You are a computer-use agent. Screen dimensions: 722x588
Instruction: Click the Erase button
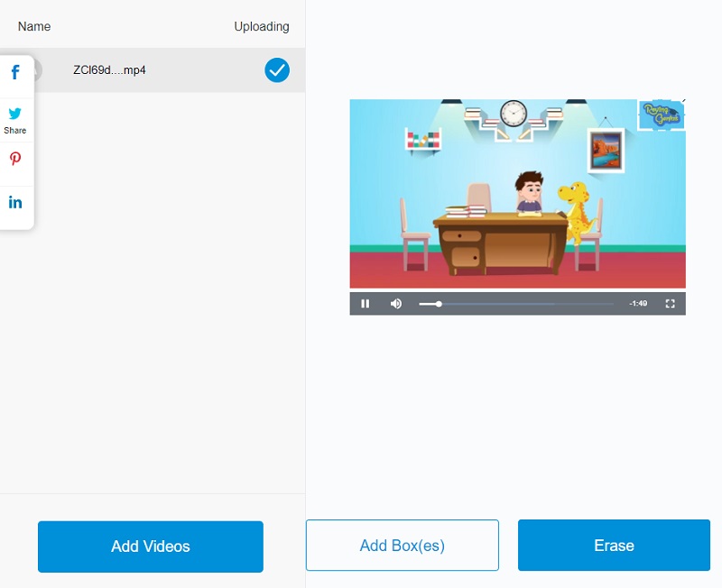pyautogui.click(x=614, y=545)
